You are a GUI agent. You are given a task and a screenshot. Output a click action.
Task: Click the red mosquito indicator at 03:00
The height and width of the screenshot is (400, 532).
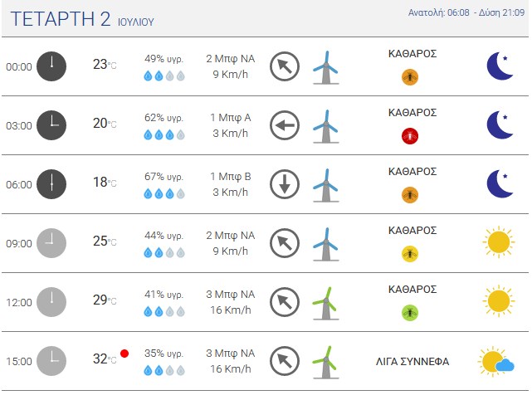[x=410, y=136]
